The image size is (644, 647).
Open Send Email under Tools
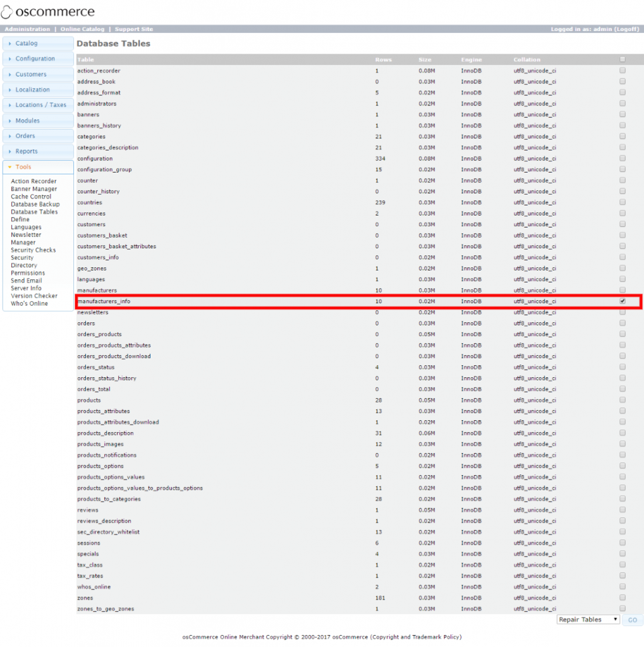[x=27, y=281]
